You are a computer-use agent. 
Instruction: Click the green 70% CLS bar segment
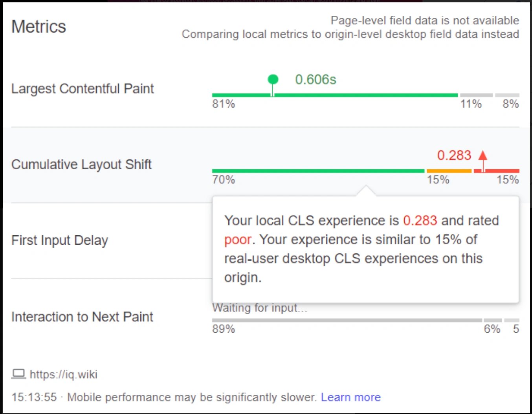point(318,171)
